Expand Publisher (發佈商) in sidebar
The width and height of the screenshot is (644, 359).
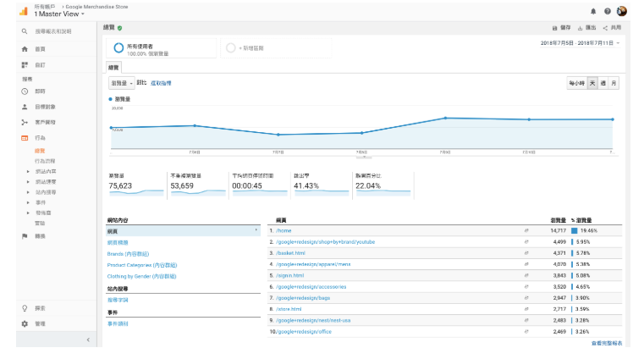[x=28, y=213]
